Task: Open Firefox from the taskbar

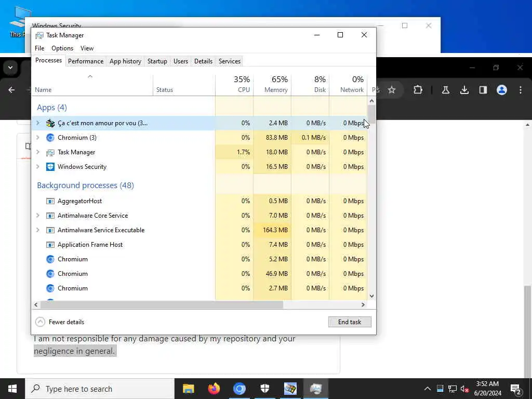Action: click(x=214, y=389)
